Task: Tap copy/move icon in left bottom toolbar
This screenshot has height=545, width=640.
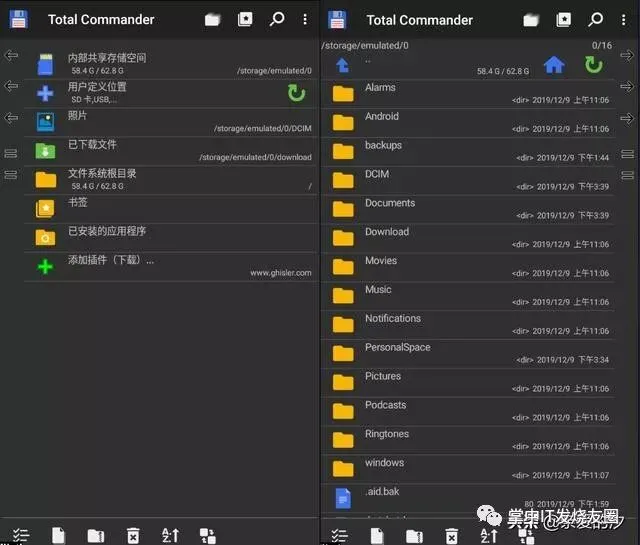Action: tap(207, 536)
